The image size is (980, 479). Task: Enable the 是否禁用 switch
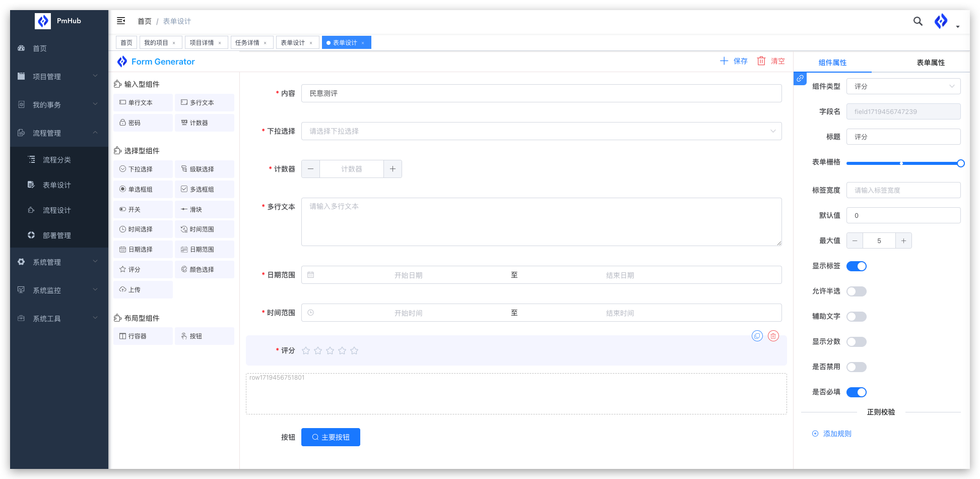pos(857,367)
